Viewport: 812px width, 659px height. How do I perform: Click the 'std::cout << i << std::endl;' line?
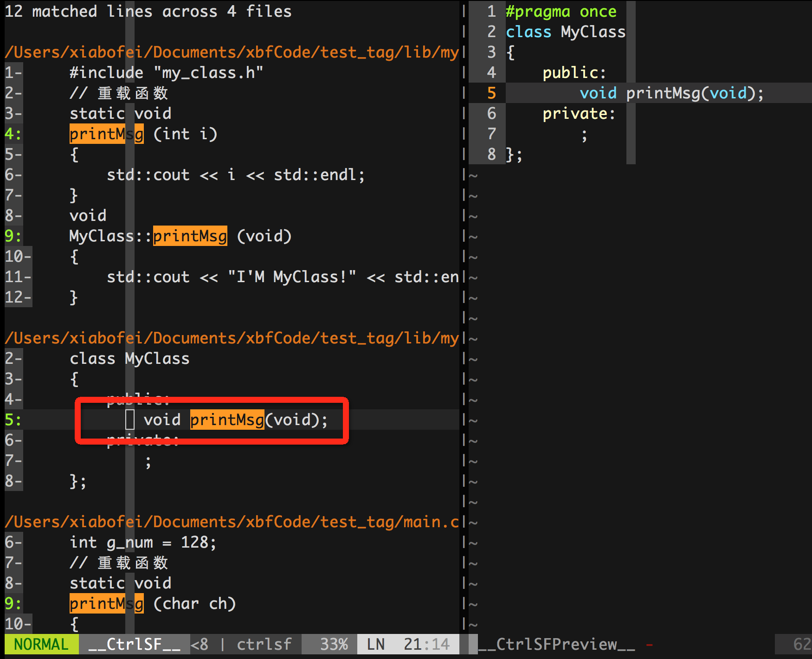point(236,174)
